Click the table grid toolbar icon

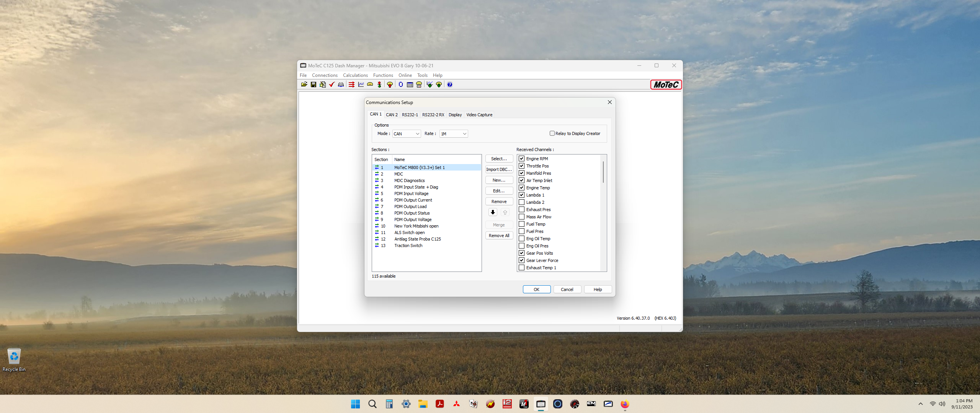[410, 85]
